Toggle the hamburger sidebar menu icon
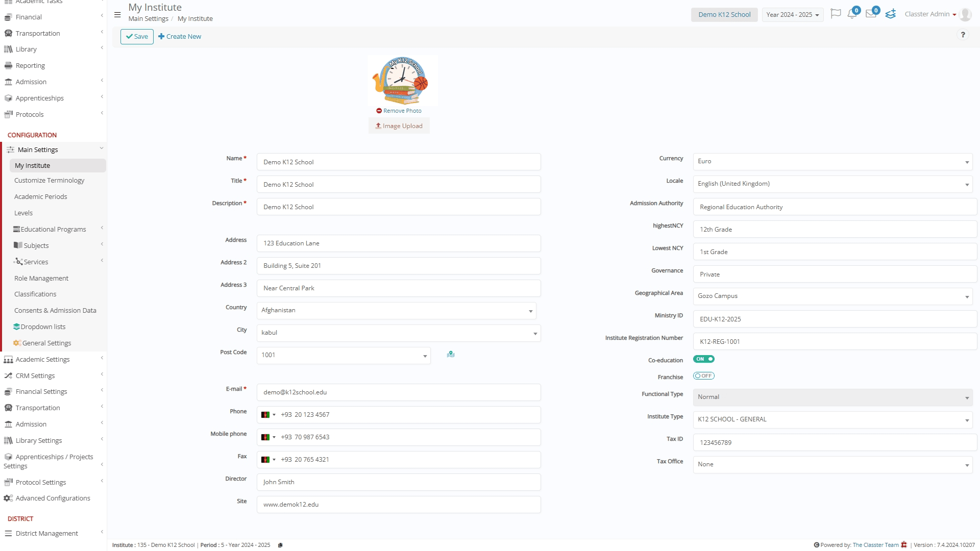Screen dimensions: 980x551 click(x=117, y=15)
